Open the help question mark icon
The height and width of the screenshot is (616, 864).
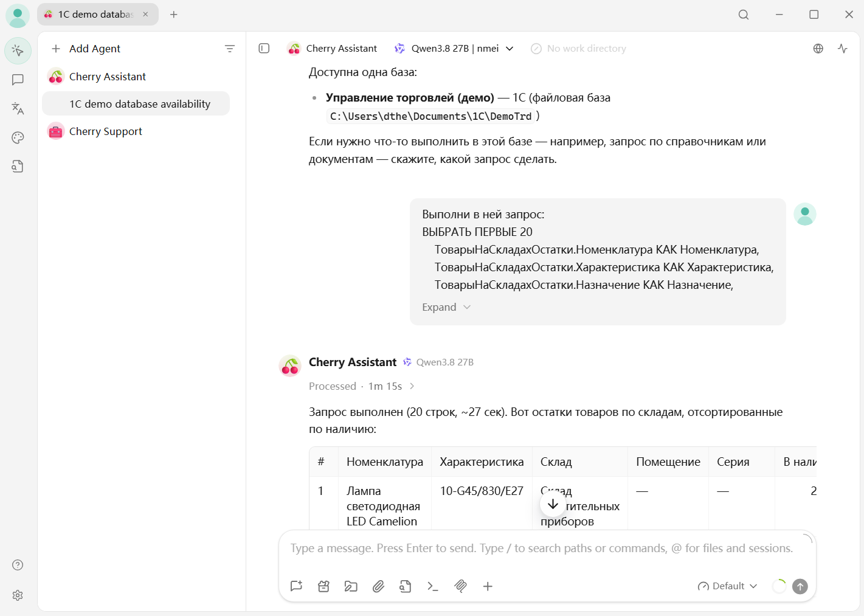(x=18, y=565)
